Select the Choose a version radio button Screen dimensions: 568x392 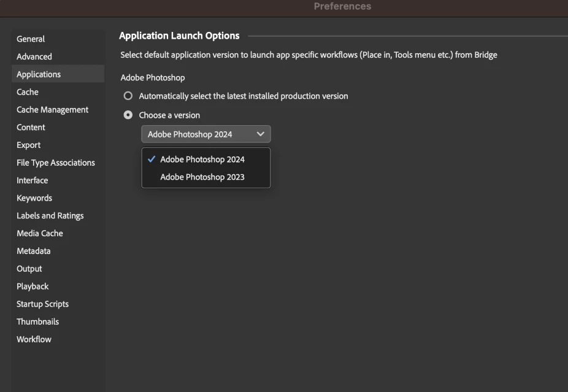click(128, 115)
